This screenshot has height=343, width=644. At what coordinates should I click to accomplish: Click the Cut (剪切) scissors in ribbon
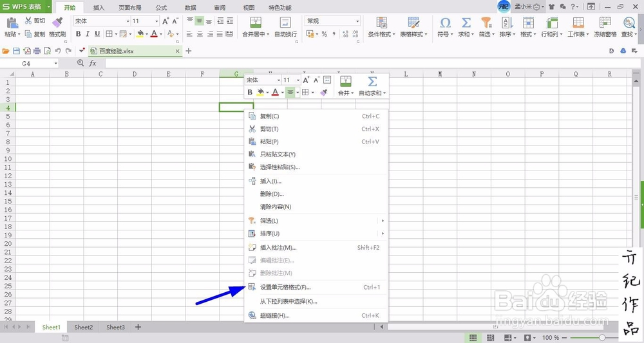[28, 21]
